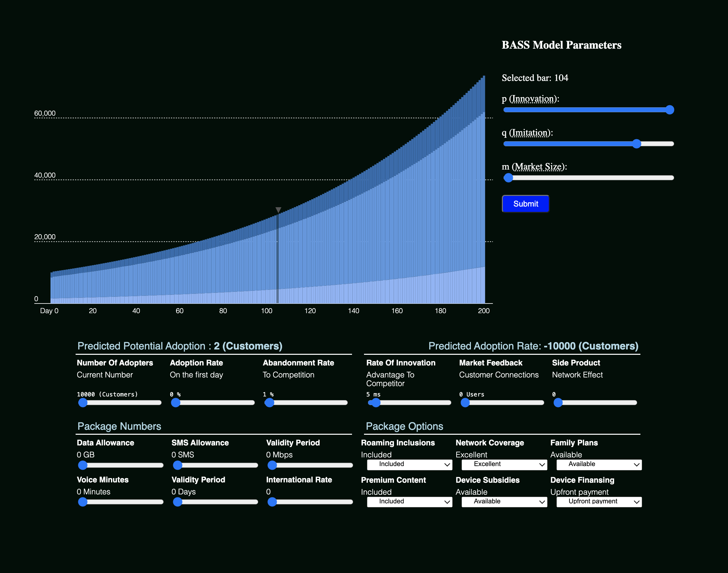The image size is (728, 573).
Task: Click the '60,000' y-axis label
Action: tap(45, 113)
